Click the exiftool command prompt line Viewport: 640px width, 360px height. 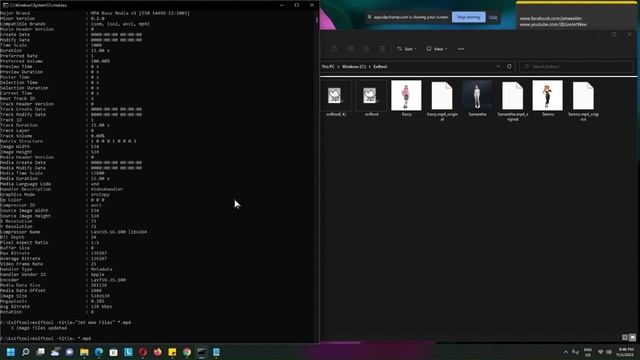pyautogui.click(x=46, y=338)
